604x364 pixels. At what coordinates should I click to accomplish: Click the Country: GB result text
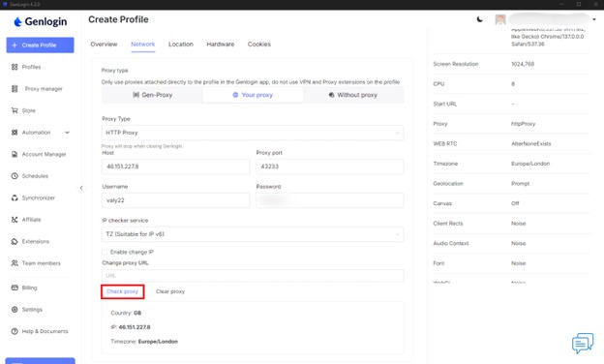click(126, 313)
